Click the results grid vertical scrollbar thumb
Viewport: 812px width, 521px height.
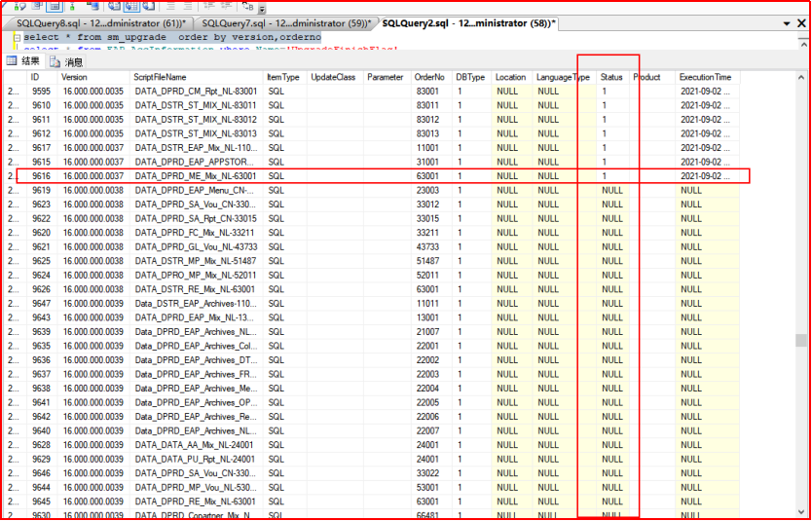click(x=801, y=341)
